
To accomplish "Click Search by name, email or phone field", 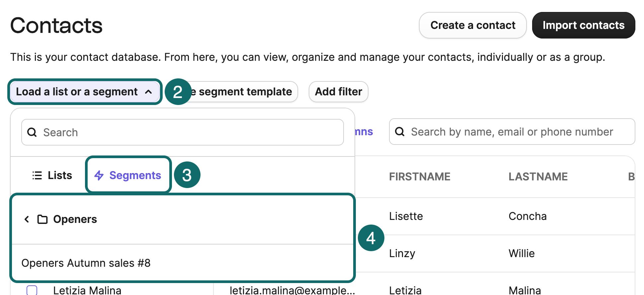I will tap(512, 132).
